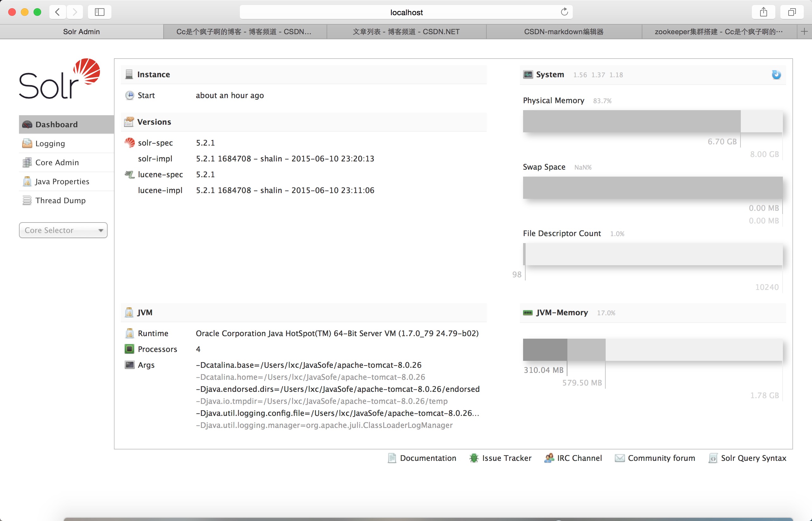Click the -Djava.io.tmpdir argument line
Screen dimensions: 812x521
pyautogui.click(x=322, y=401)
